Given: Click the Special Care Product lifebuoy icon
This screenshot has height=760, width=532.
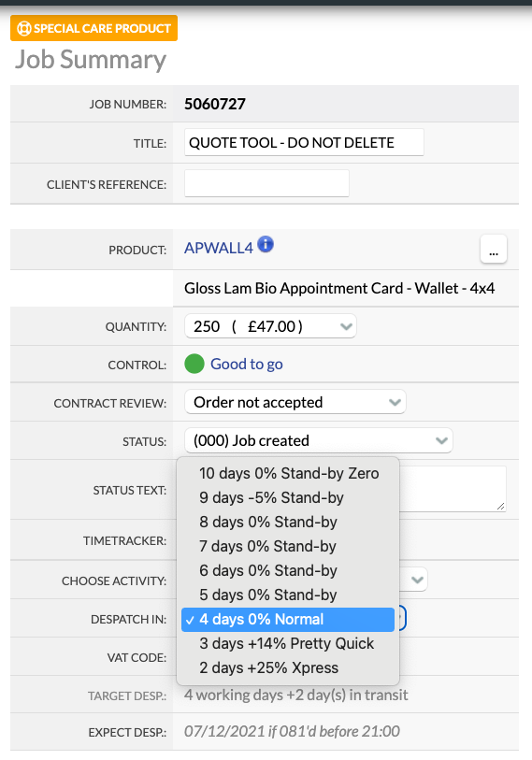Looking at the screenshot, I should click(x=23, y=28).
